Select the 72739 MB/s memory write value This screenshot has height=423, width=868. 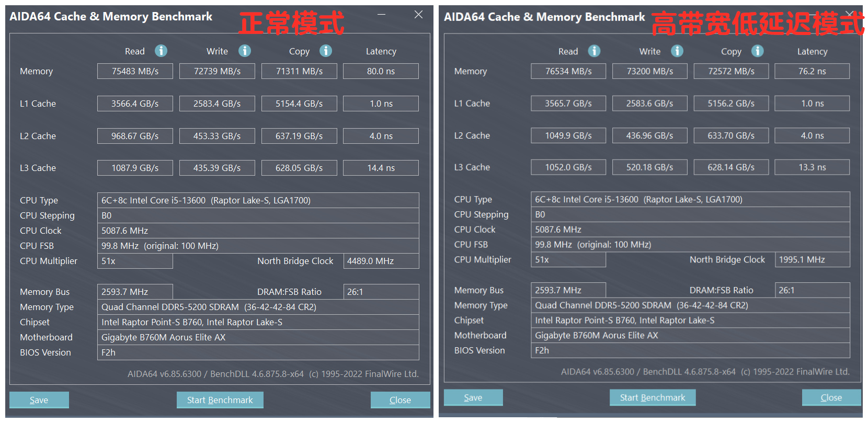[x=217, y=71]
